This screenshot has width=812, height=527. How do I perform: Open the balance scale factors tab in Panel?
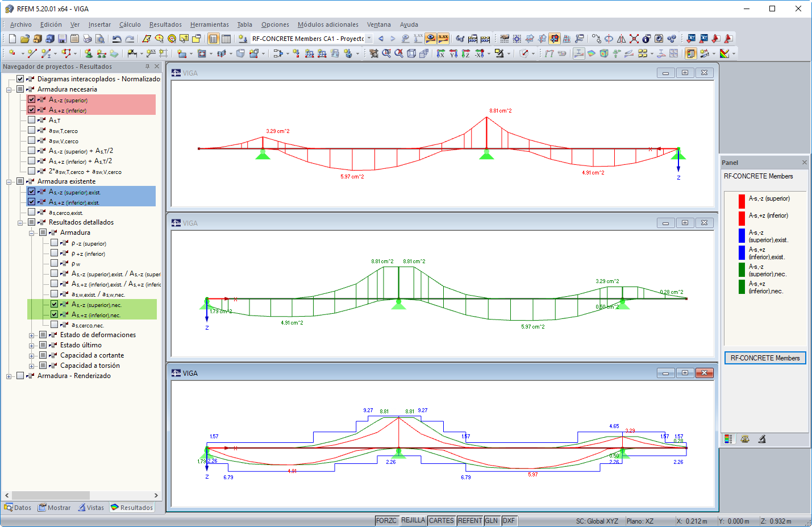point(745,439)
